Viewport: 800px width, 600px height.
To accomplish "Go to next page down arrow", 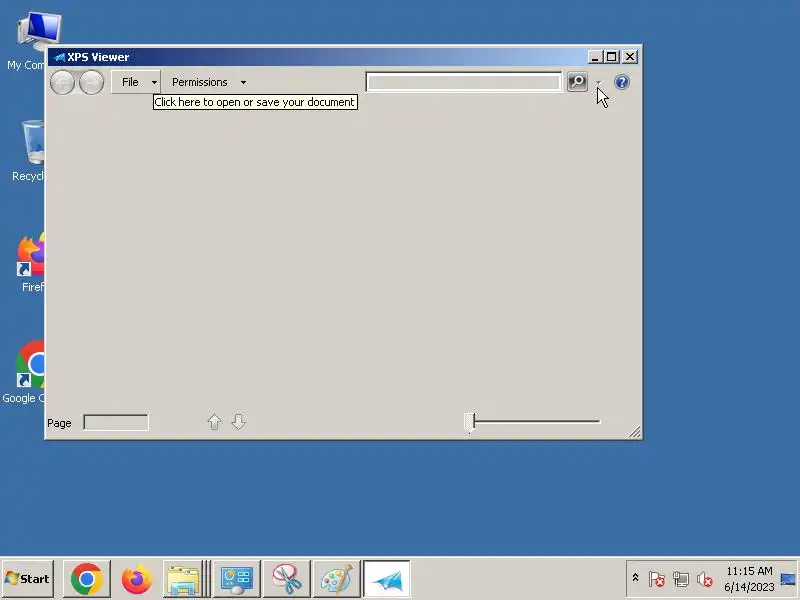I will pyautogui.click(x=238, y=422).
